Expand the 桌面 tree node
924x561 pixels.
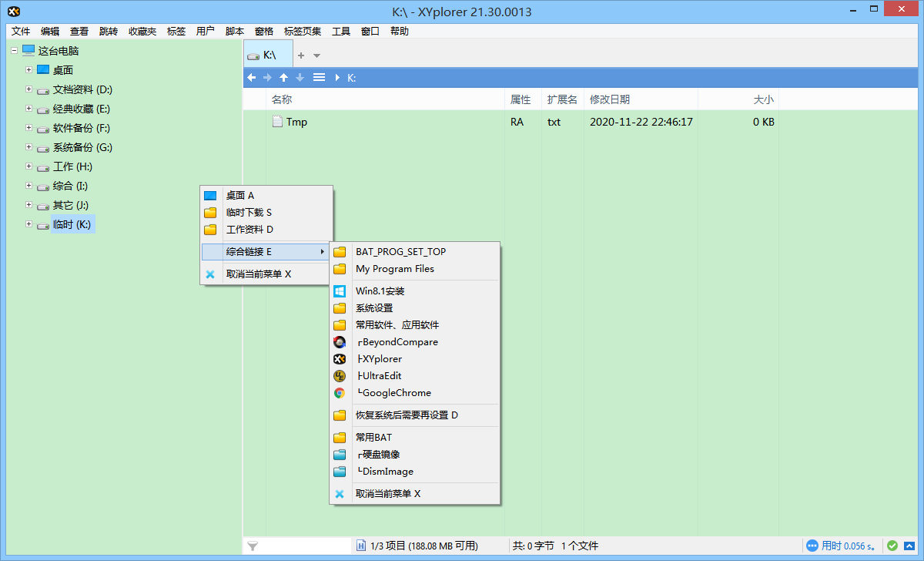point(27,69)
